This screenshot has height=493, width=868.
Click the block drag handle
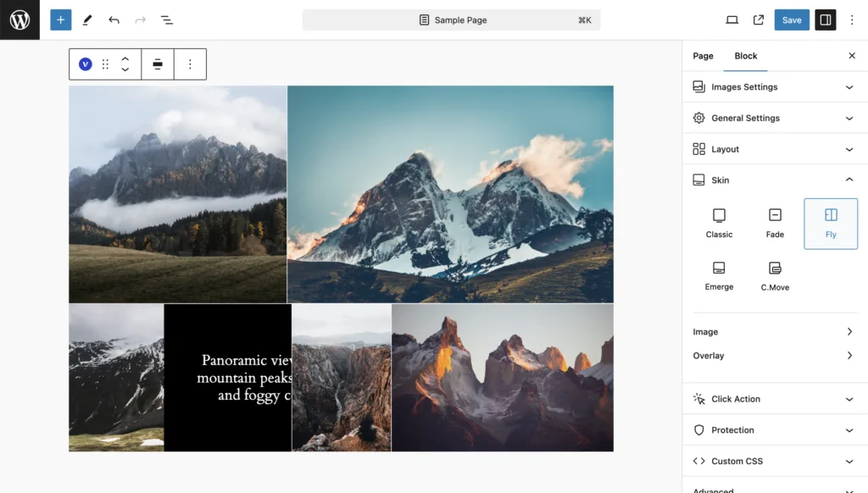pyautogui.click(x=105, y=64)
